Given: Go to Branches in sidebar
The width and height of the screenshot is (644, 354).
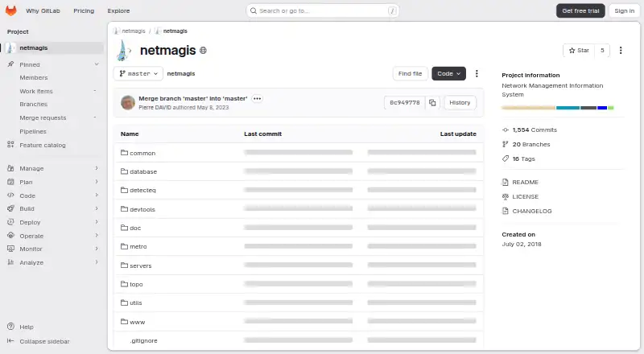Looking at the screenshot, I should coord(33,104).
